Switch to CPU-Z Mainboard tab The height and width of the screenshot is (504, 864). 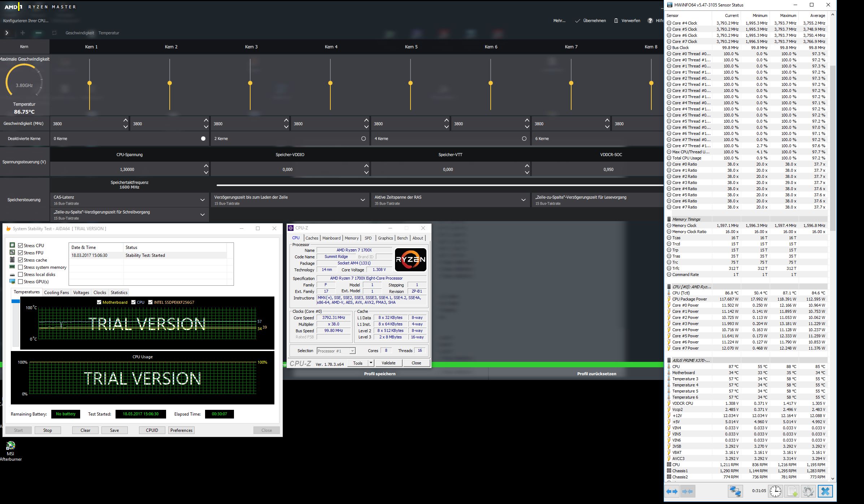coord(331,238)
